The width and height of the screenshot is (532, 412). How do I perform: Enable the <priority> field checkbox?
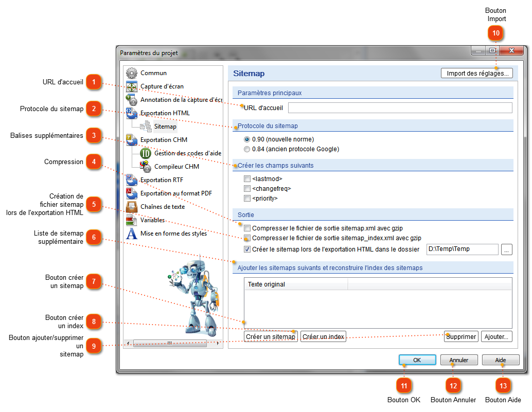click(247, 199)
